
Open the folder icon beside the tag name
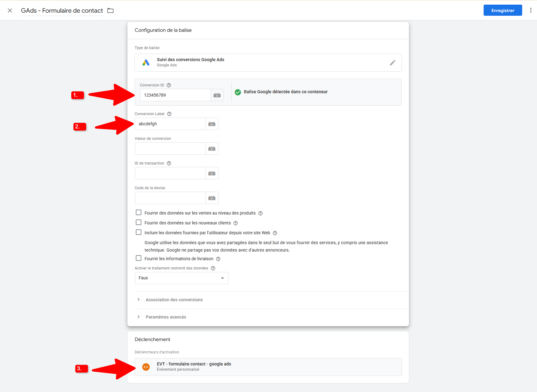tap(110, 10)
